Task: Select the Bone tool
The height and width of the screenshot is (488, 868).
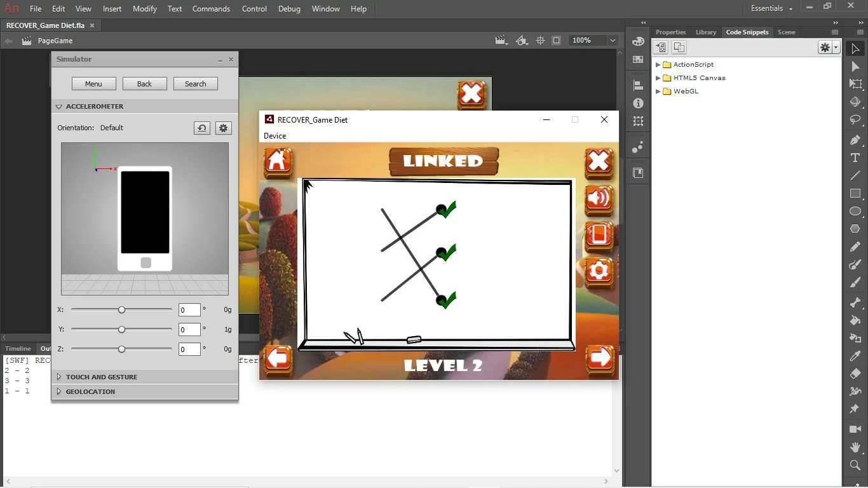Action: [855, 302]
